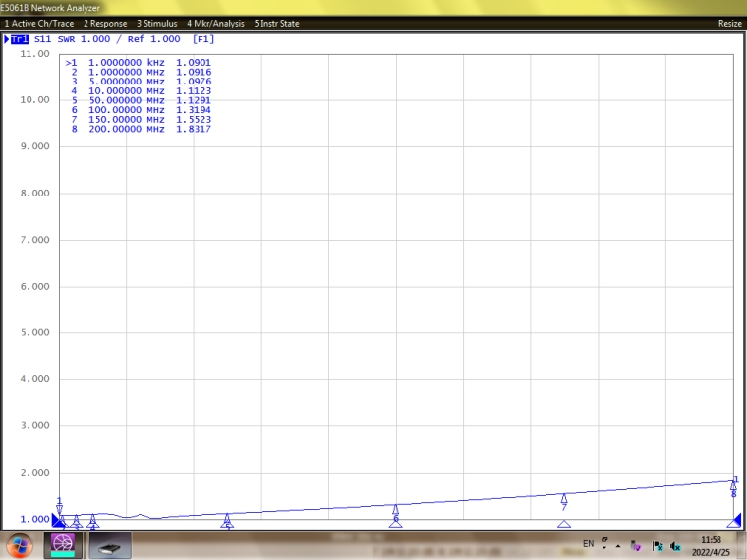This screenshot has height=560, width=747.
Task: Open the Windows Start menu
Action: tap(18, 544)
